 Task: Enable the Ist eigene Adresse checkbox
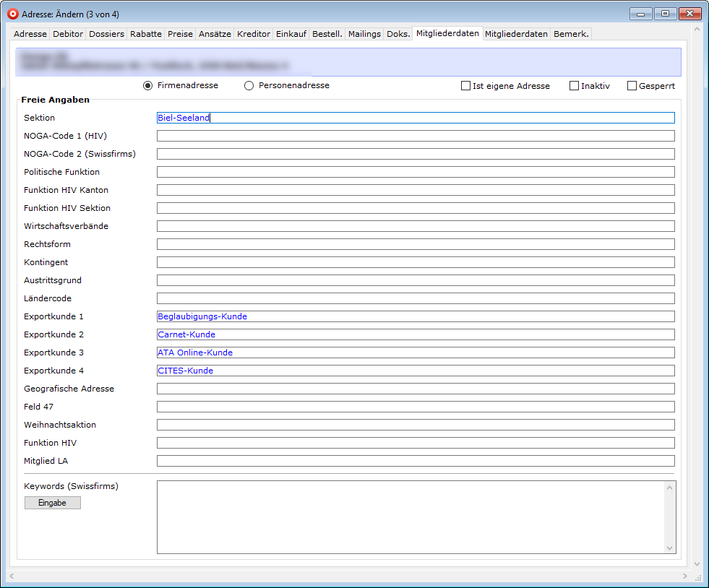(465, 86)
